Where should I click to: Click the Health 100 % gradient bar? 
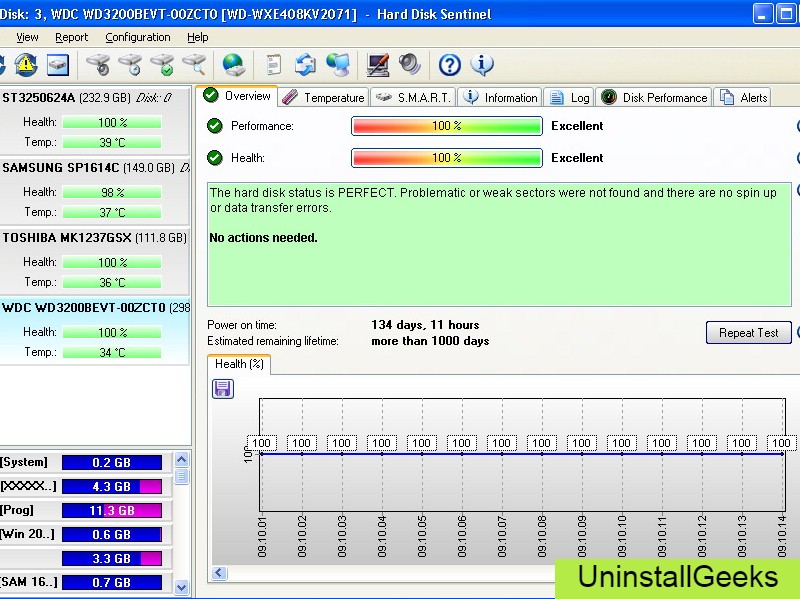tap(446, 158)
